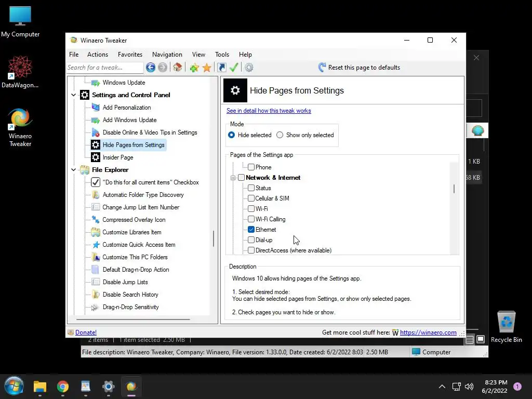Screen dimensions: 532x399
Task: Uncheck the Ethernet checkbox
Action: click(x=251, y=230)
